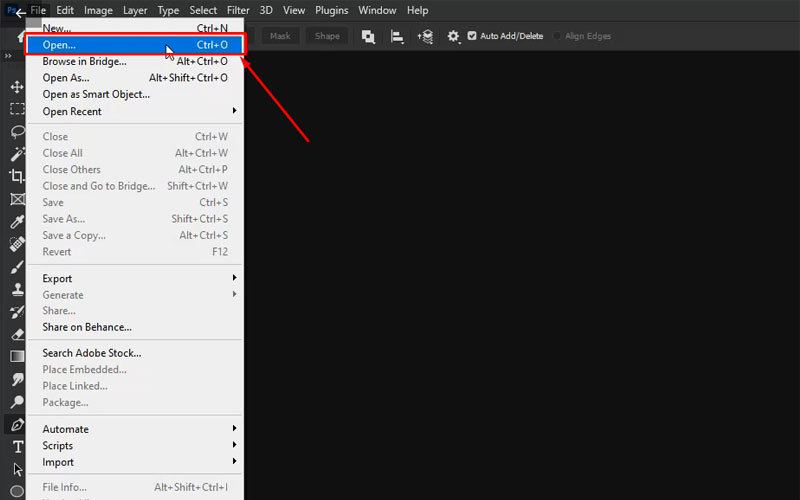Open the Image menu

(x=98, y=10)
